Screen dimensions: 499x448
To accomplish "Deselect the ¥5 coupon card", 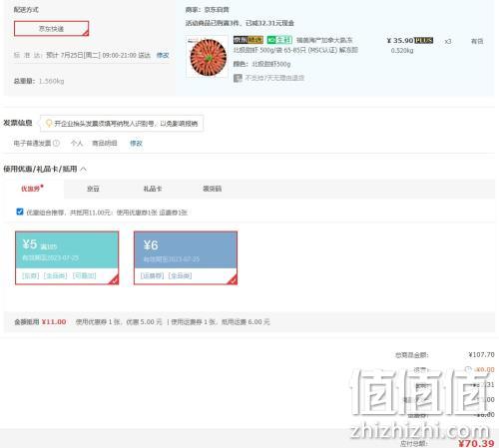I will (67, 258).
